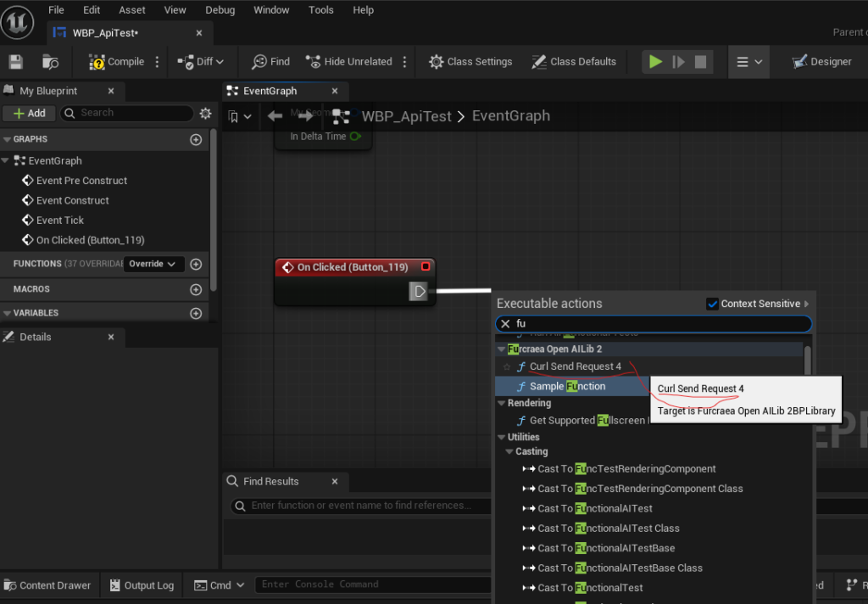868x604 pixels.
Task: Click the Save blueprint icon
Action: point(15,62)
